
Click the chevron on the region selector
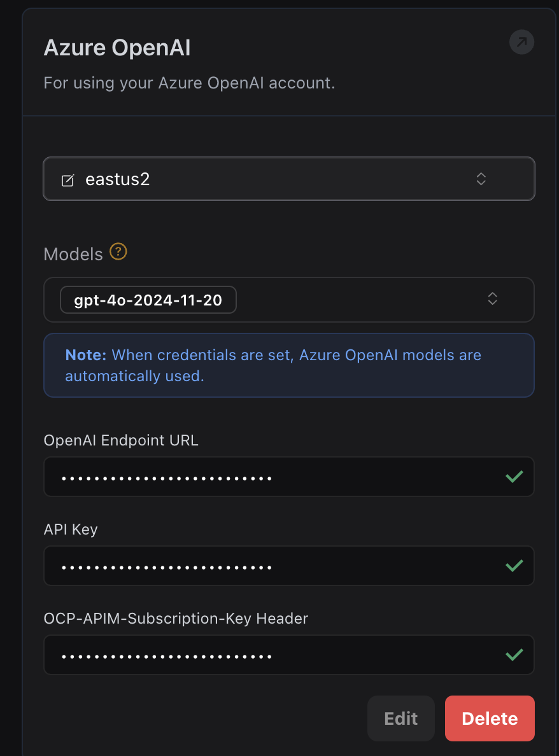(x=481, y=179)
